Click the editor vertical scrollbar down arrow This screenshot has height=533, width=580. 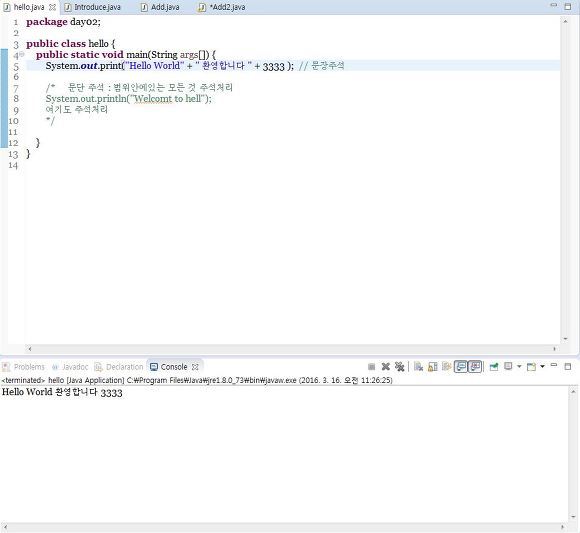pos(565,339)
